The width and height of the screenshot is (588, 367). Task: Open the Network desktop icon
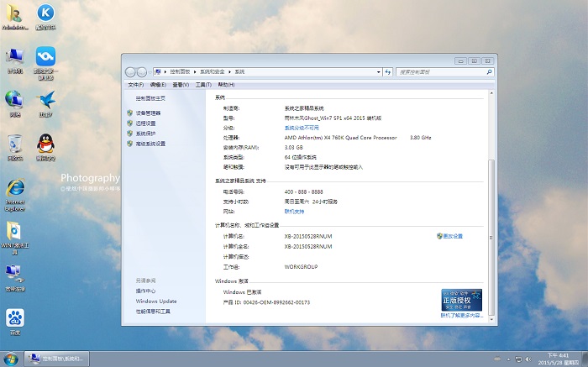[x=14, y=104]
